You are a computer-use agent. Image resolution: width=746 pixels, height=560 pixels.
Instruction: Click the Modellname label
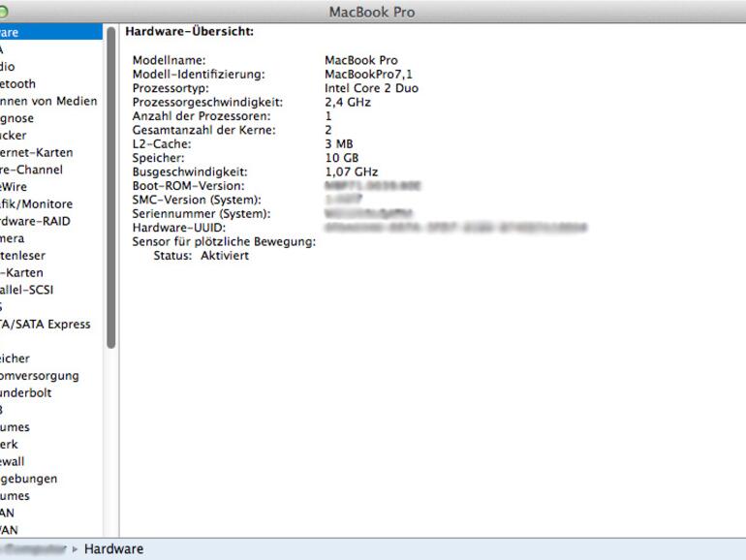(169, 60)
